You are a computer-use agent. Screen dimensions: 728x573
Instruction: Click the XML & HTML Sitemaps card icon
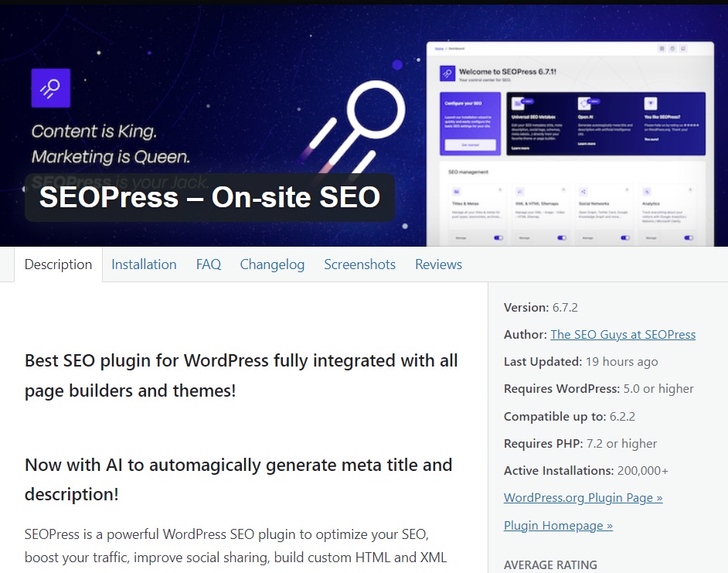520,192
